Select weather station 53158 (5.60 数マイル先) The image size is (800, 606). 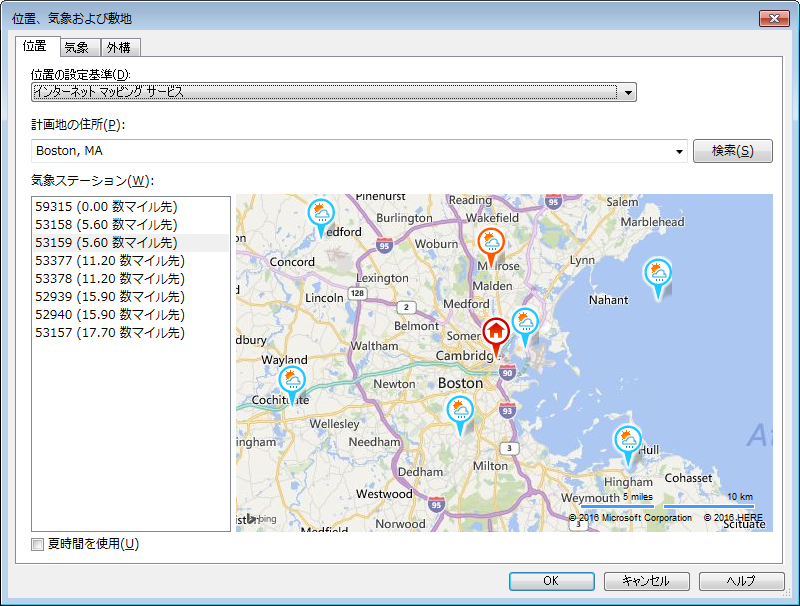[131, 225]
